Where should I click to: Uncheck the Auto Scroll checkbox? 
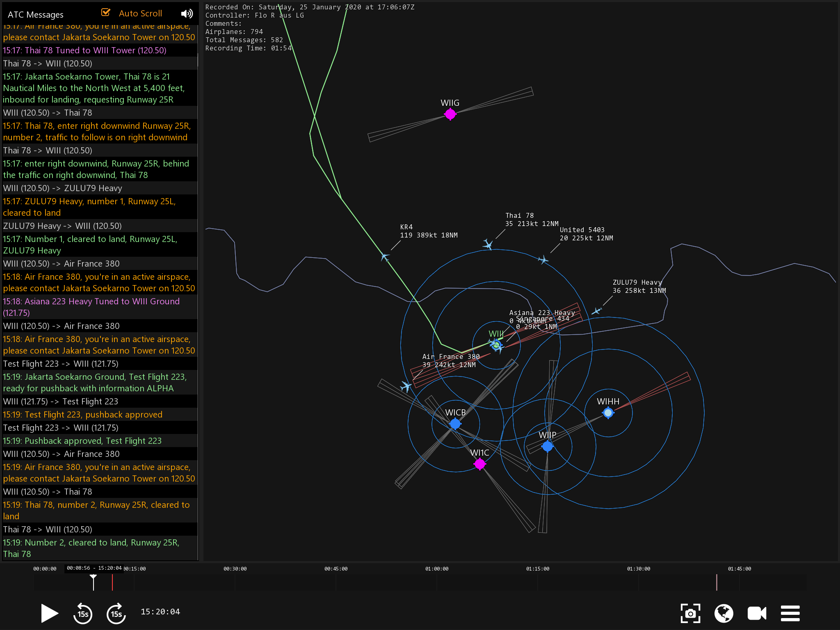(x=106, y=13)
